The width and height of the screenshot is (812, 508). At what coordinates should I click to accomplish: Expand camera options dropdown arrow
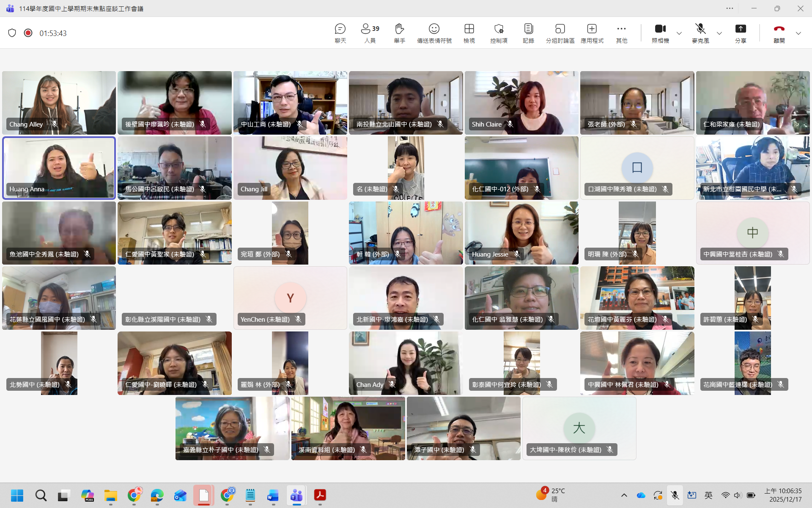coord(679,33)
